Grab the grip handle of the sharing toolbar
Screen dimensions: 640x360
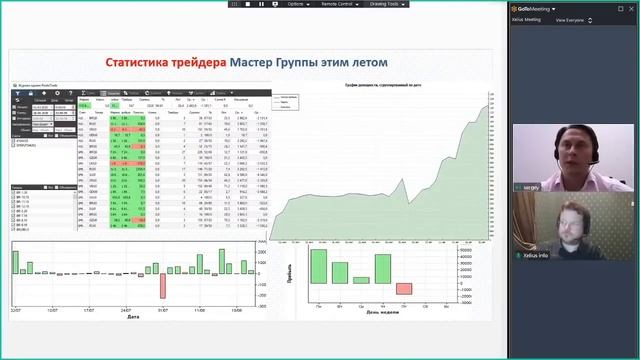pyautogui.click(x=235, y=4)
